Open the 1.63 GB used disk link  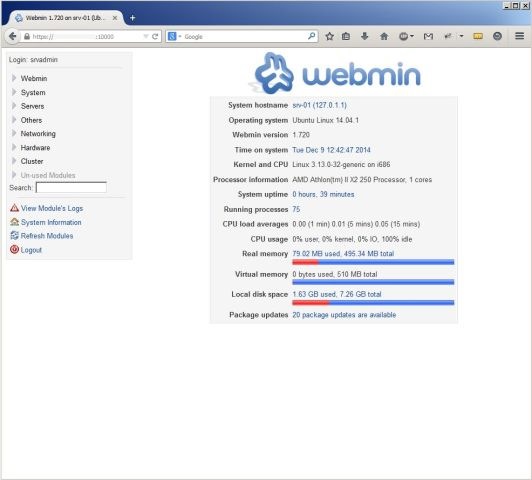(x=337, y=294)
